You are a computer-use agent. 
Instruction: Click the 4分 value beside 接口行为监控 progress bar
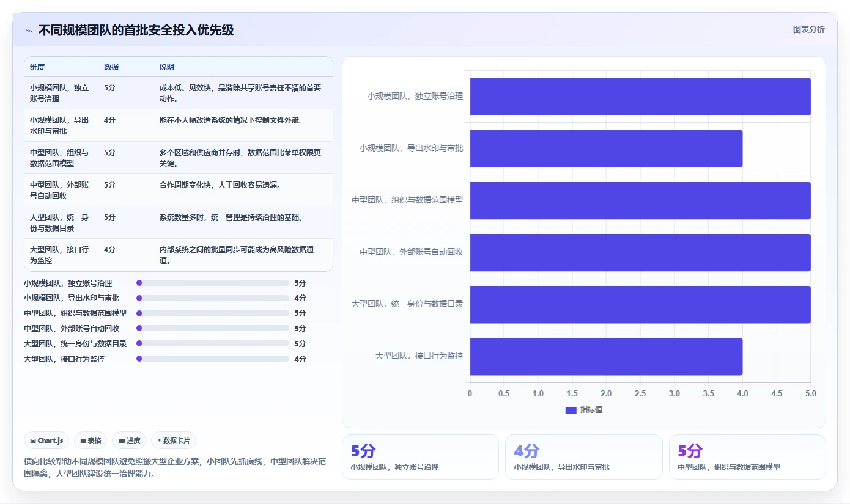tap(300, 359)
